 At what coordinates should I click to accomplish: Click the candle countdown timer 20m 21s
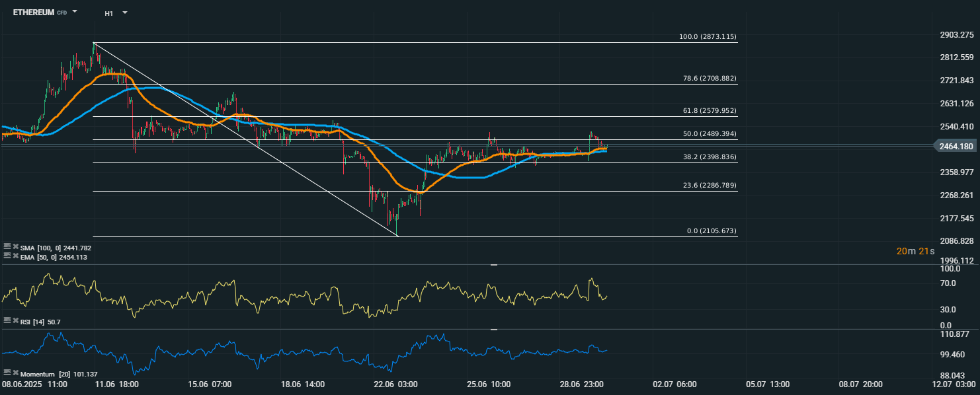pos(915,251)
